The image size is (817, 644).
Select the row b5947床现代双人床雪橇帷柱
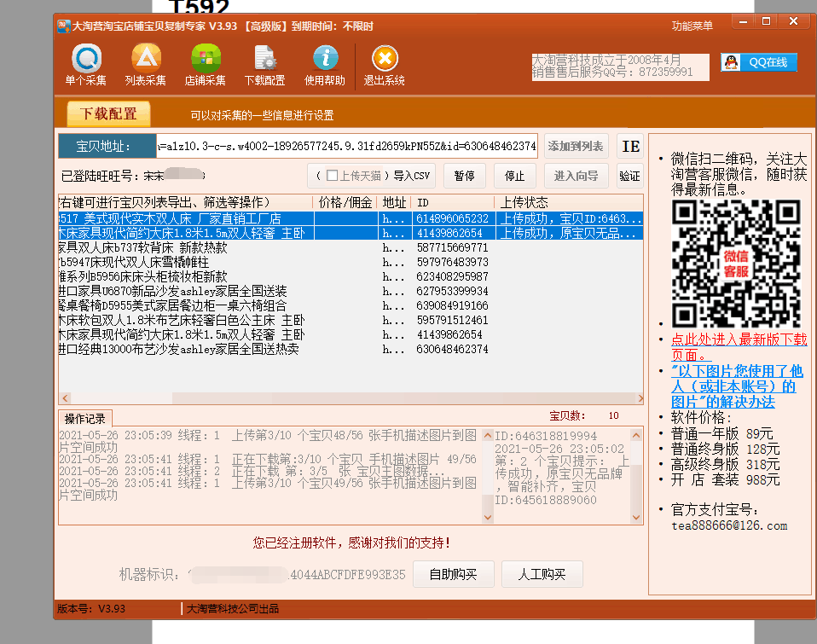coord(351,262)
